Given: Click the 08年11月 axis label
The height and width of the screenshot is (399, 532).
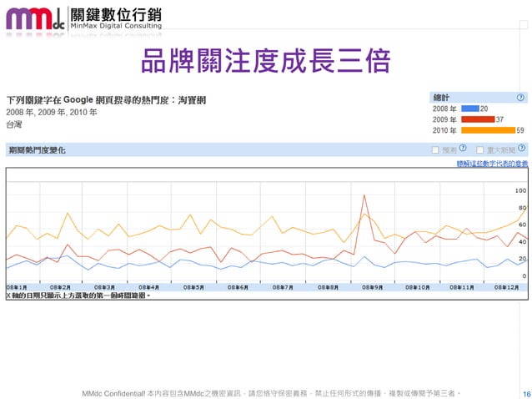Looking at the screenshot, I should (x=462, y=288).
